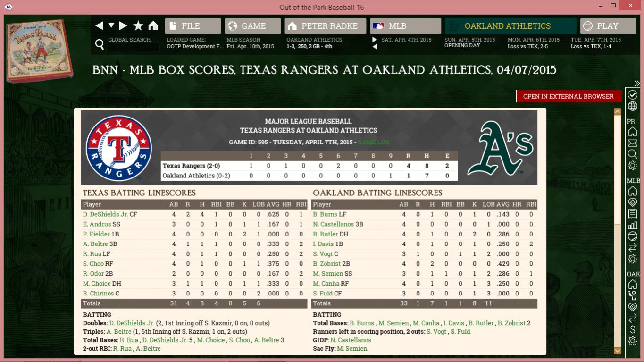Image resolution: width=644 pixels, height=362 pixels.
Task: Open B. Zobrist in Oakland batting table
Action: 327,264
